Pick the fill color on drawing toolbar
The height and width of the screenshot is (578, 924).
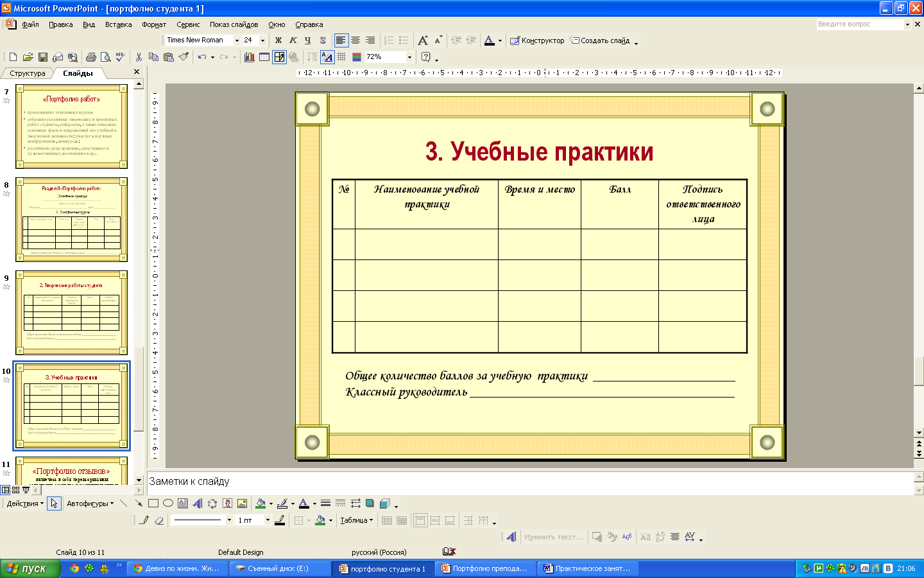click(x=261, y=504)
